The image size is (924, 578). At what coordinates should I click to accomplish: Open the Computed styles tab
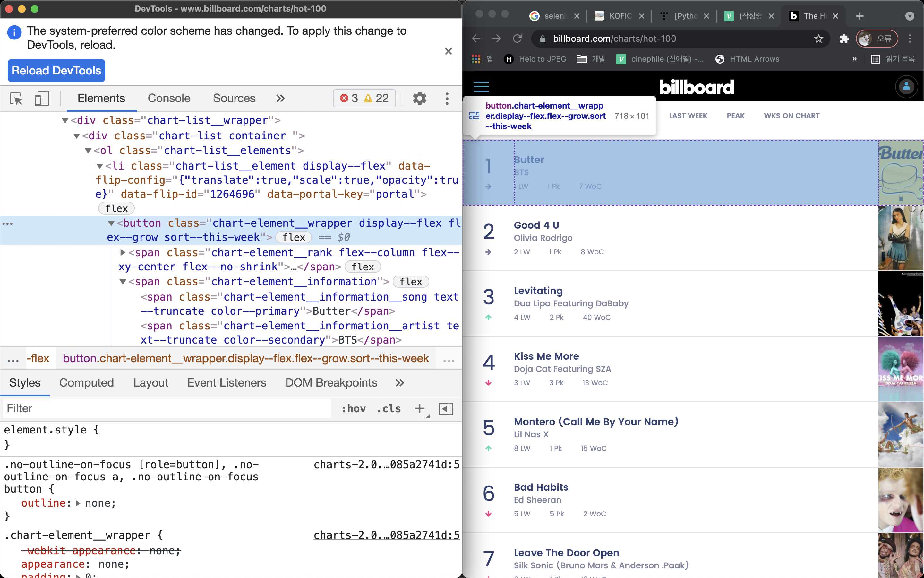point(86,383)
